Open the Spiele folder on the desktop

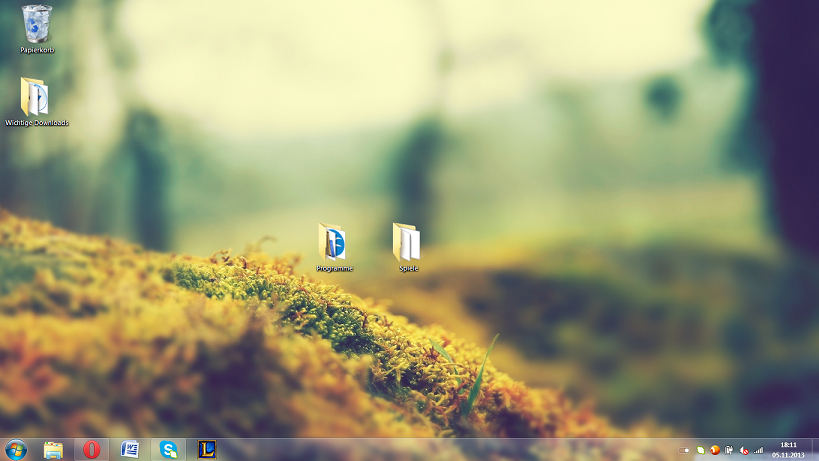[407, 242]
